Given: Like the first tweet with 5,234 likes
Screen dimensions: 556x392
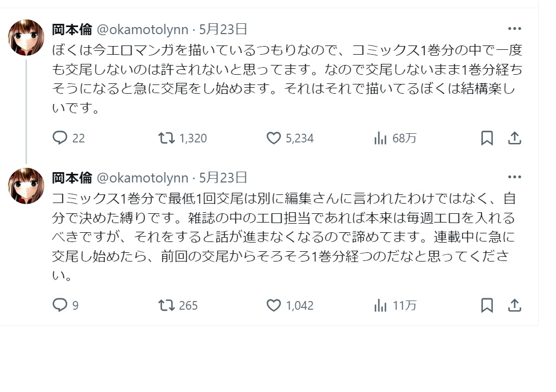Looking at the screenshot, I should click(274, 138).
